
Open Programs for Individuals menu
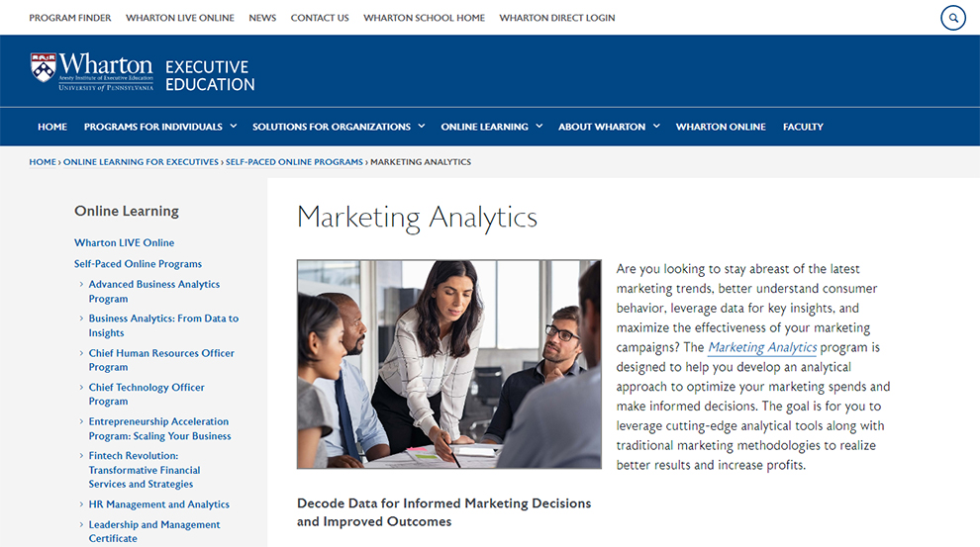click(x=153, y=127)
